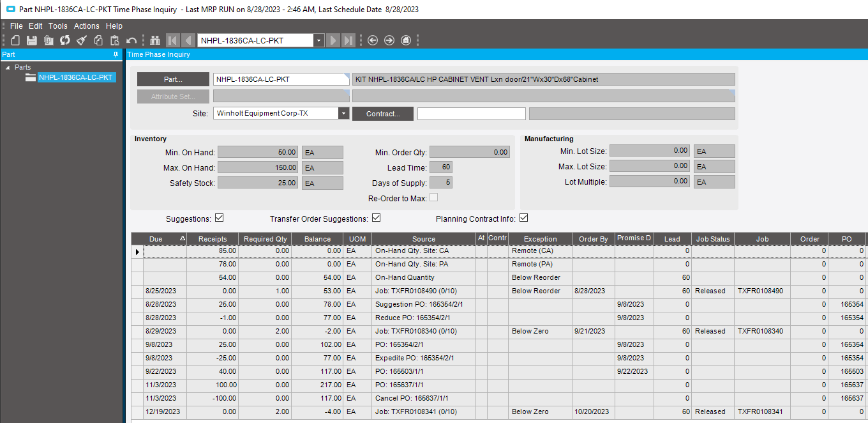Select NHPL-1836CA-LC-PKT in the Parts tree
868x423 pixels.
[x=76, y=77]
